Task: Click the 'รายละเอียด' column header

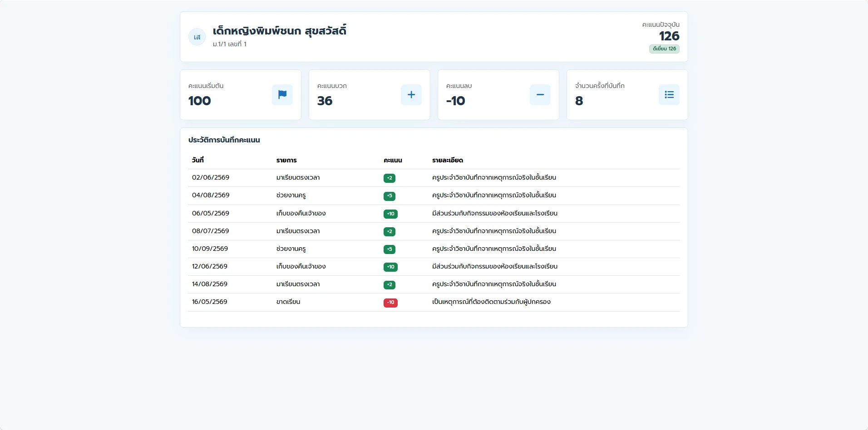Action: coord(448,160)
